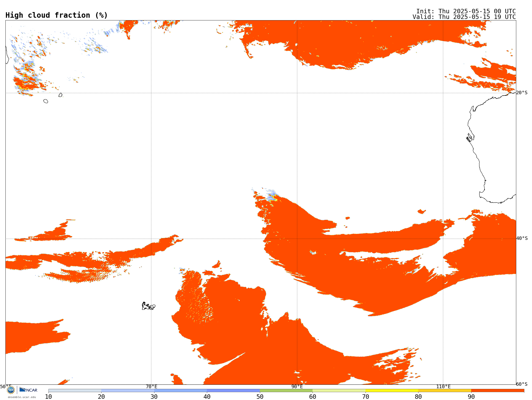Screen dimensions: 532x400
Task: Pick the 70-80 yellow colorbar swatch
Action: pos(392,390)
